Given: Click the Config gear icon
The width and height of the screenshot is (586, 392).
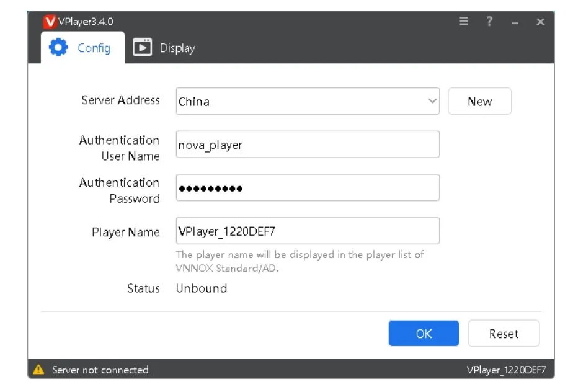Looking at the screenshot, I should coord(58,47).
